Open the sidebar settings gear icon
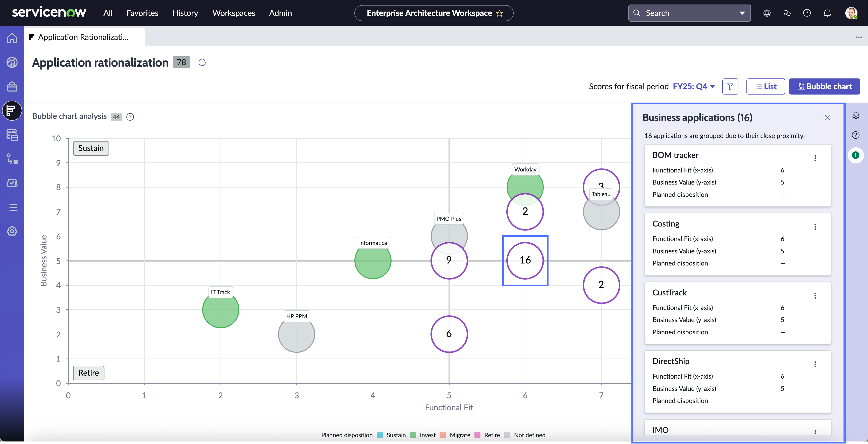This screenshot has width=868, height=444. (12, 232)
